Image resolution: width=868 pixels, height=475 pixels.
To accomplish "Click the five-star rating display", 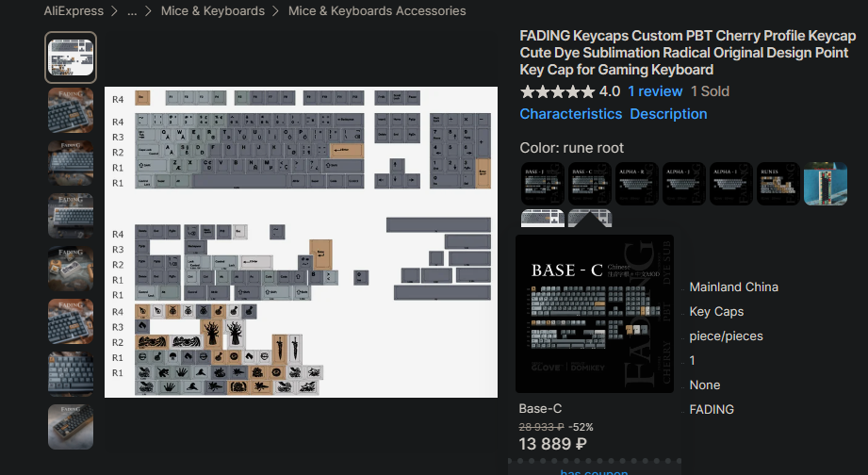I will (x=557, y=91).
